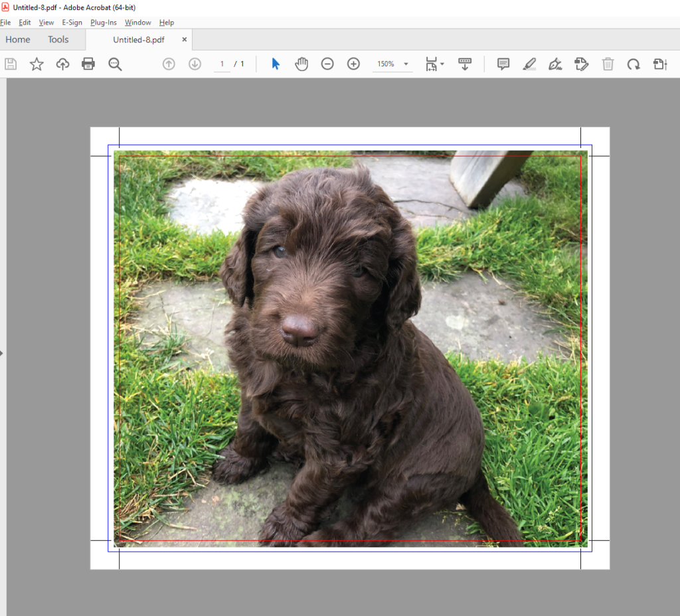Zoom in with the plus icon
Image resolution: width=680 pixels, height=616 pixels.
tap(353, 64)
